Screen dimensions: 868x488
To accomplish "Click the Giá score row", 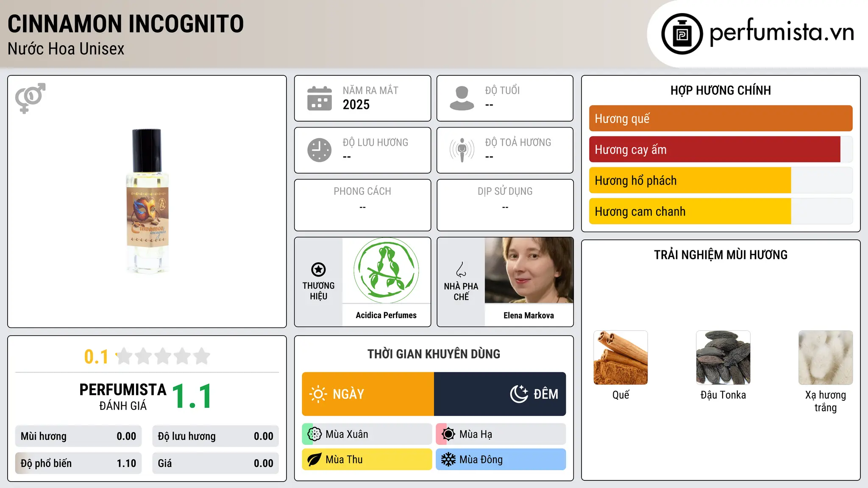I will pyautogui.click(x=215, y=463).
